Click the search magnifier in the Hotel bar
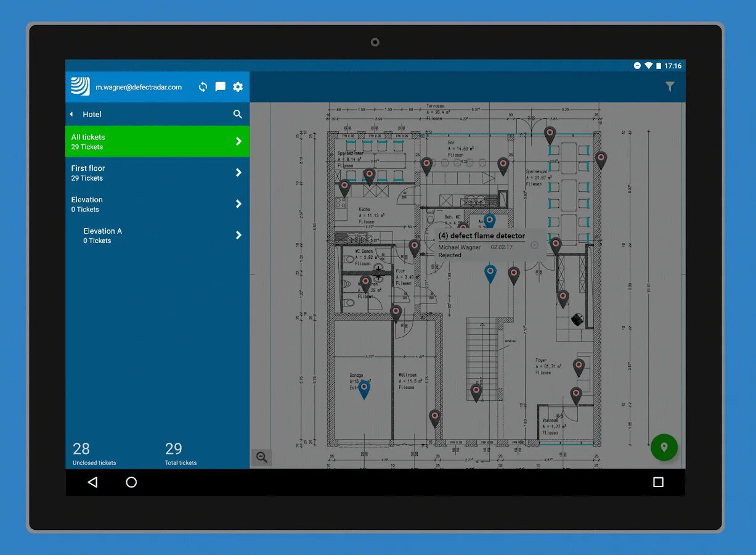The width and height of the screenshot is (756, 555). tap(238, 114)
